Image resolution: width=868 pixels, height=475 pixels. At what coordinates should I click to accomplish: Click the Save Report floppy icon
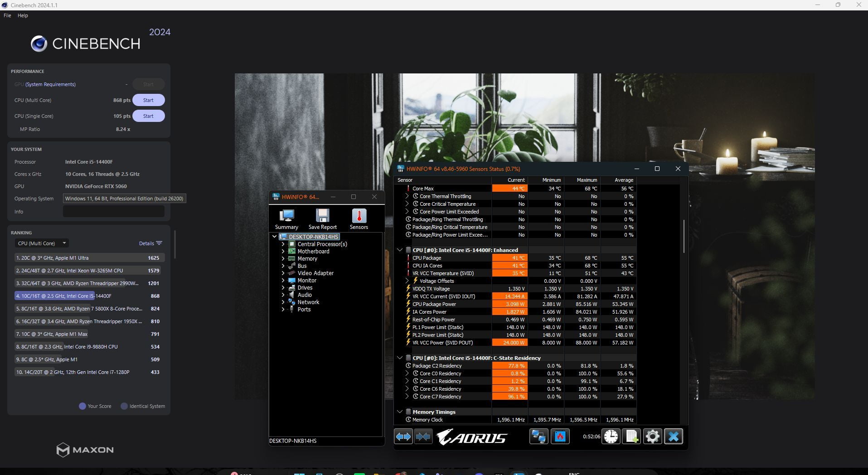323,219
